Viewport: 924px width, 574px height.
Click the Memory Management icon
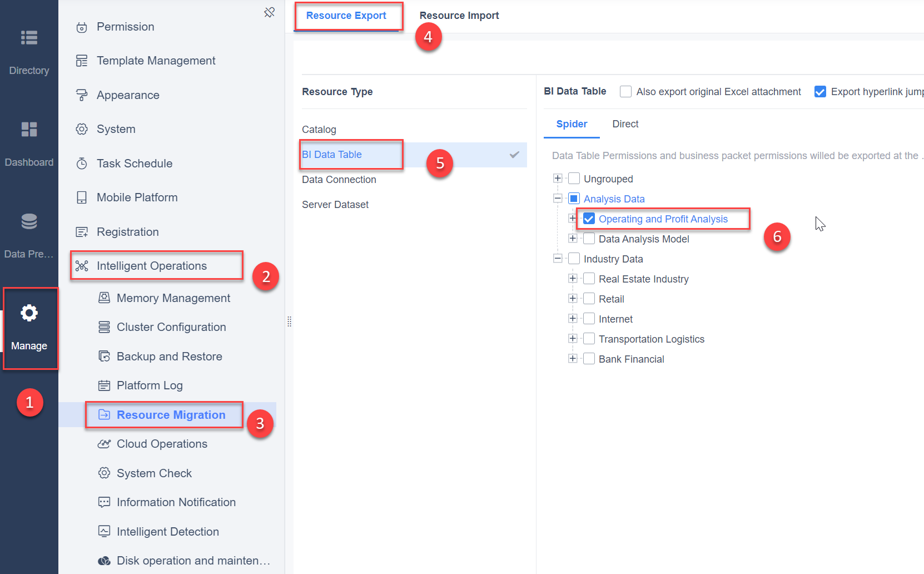pyautogui.click(x=104, y=298)
